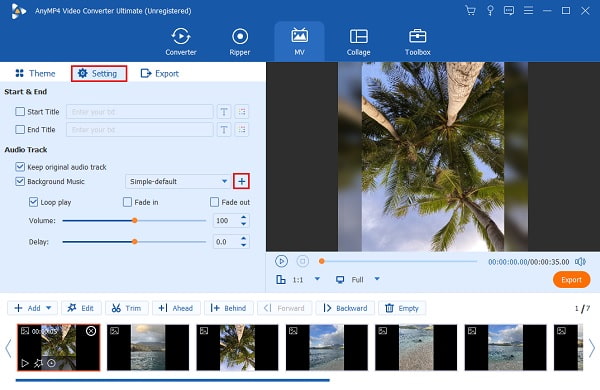Image resolution: width=600 pixels, height=390 pixels.
Task: Switch to the Ripper module
Action: point(240,42)
